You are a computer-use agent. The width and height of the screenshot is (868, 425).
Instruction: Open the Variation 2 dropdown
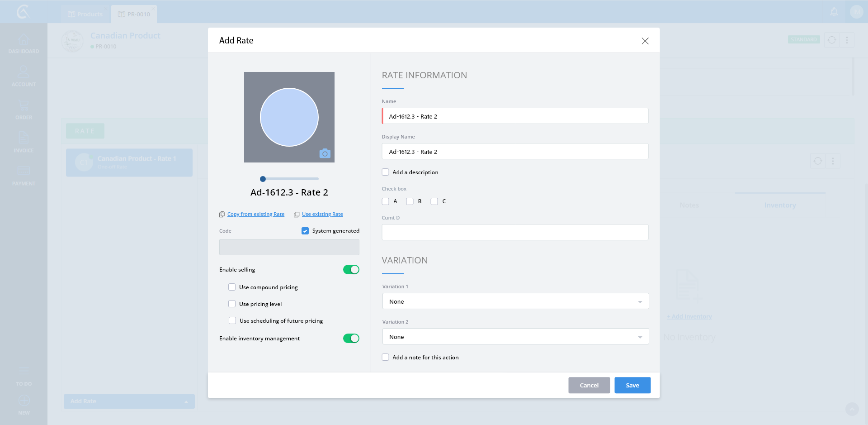(x=515, y=337)
